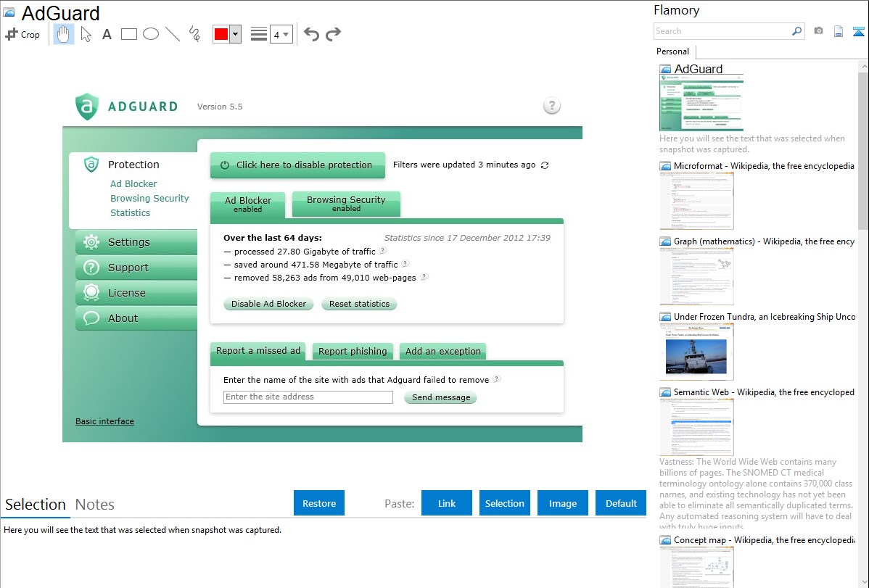
Task: Switch to the Personal tab
Action: [673, 51]
